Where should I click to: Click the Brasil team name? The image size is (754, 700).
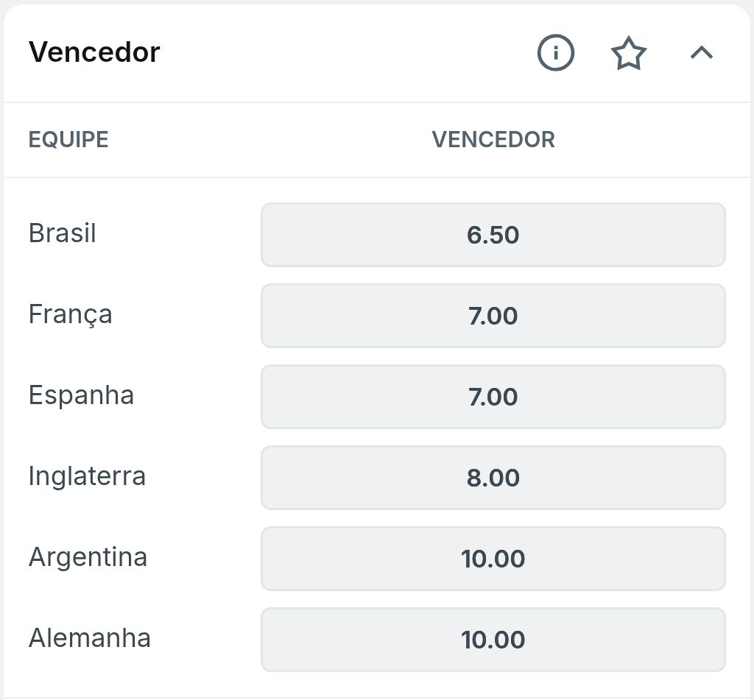point(63,233)
